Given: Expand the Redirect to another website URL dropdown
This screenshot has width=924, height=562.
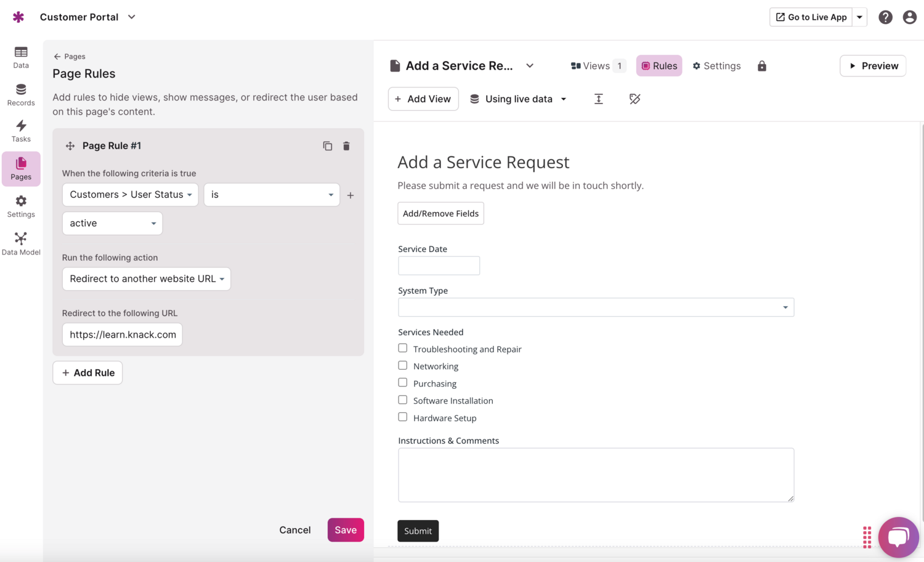Looking at the screenshot, I should [147, 279].
